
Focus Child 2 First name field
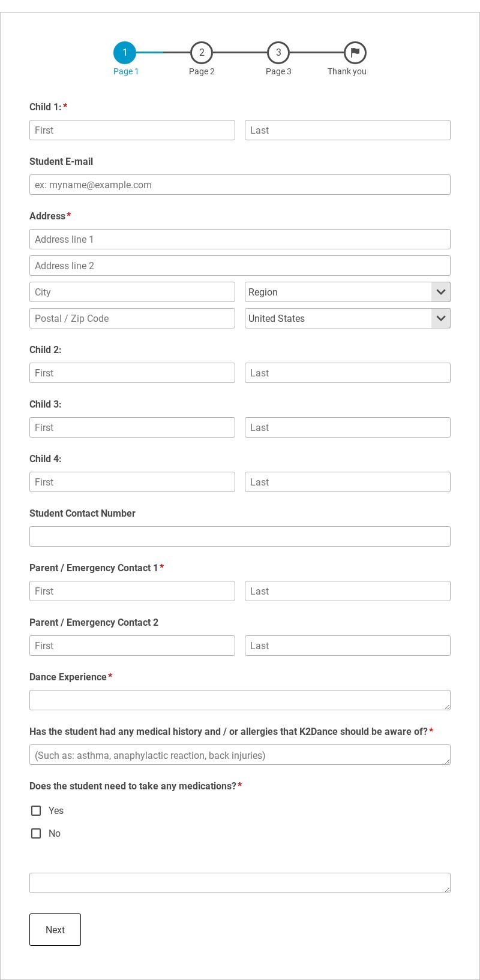tap(132, 373)
